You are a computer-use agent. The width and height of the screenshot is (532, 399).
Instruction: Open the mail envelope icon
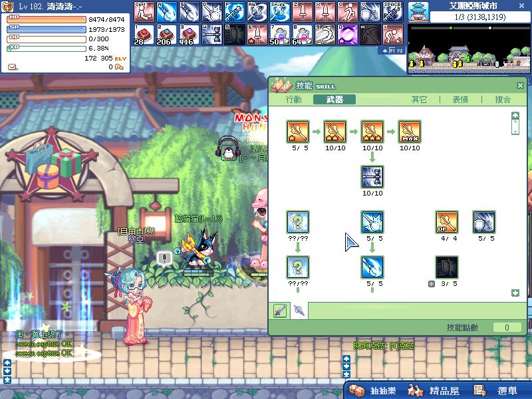pyautogui.click(x=12, y=67)
